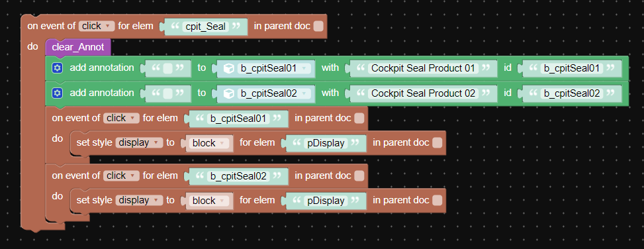Open click event dropdown on cpit_Seal block
The height and width of the screenshot is (249, 644).
pyautogui.click(x=97, y=26)
